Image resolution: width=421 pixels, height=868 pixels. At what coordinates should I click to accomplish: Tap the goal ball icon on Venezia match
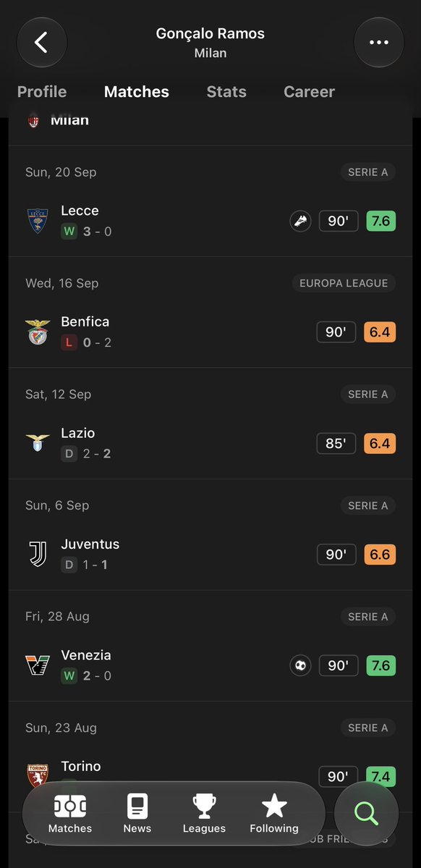(300, 665)
